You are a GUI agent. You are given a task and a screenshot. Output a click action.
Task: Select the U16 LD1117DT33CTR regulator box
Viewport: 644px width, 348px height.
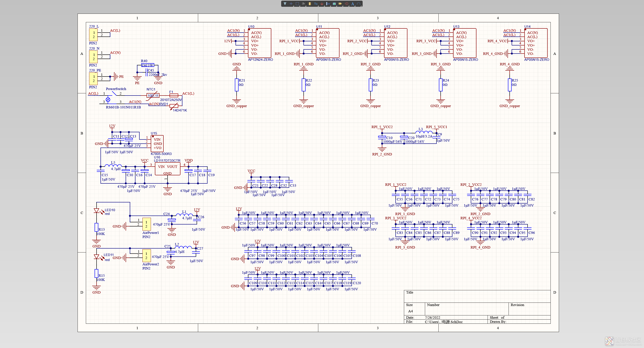coord(168,169)
